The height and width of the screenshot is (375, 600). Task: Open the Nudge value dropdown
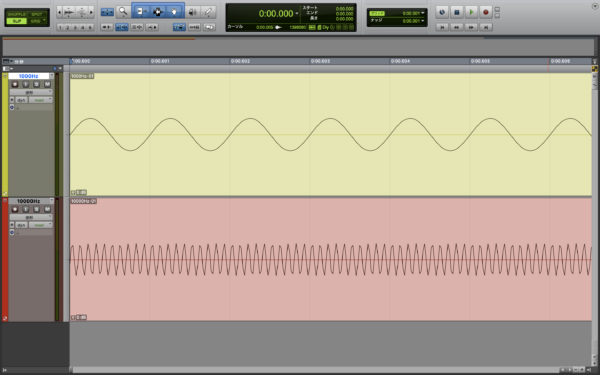tap(422, 21)
